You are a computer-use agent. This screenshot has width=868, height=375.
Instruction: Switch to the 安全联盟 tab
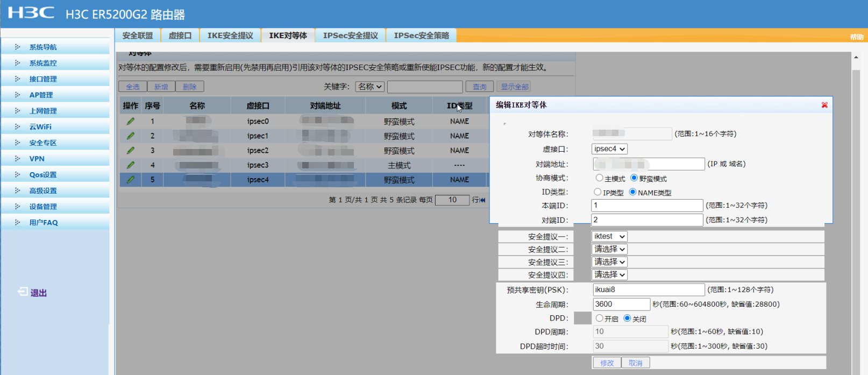click(138, 36)
